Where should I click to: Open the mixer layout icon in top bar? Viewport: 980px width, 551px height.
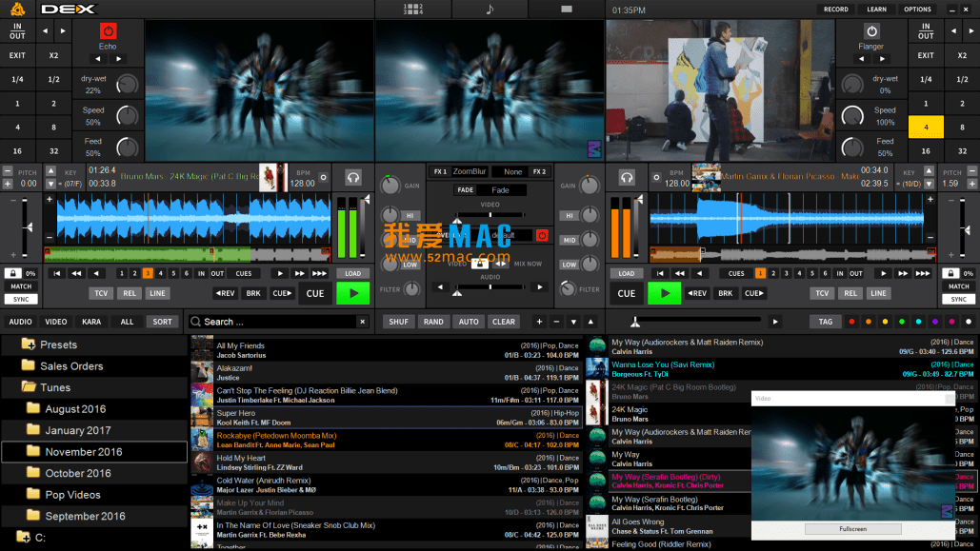coord(412,9)
